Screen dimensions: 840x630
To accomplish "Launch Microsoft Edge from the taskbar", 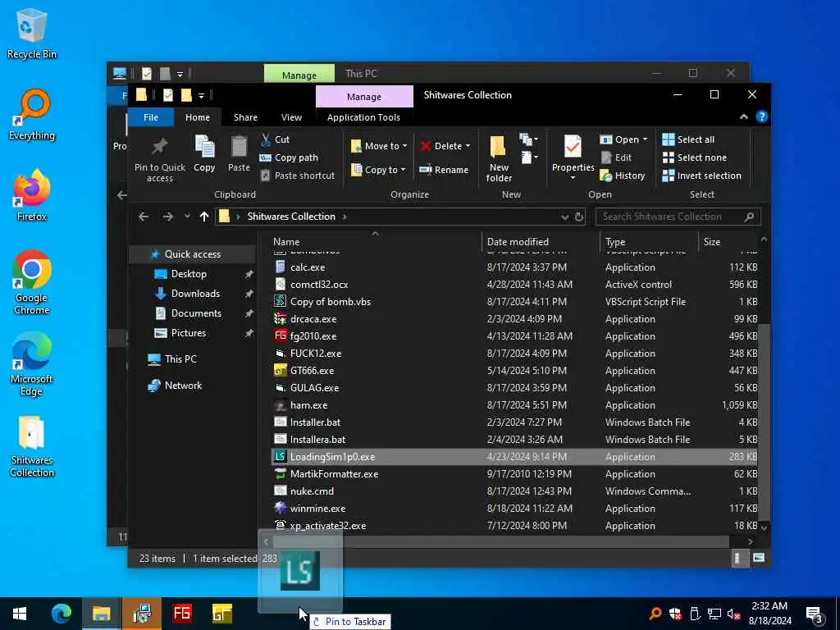I will tap(61, 614).
